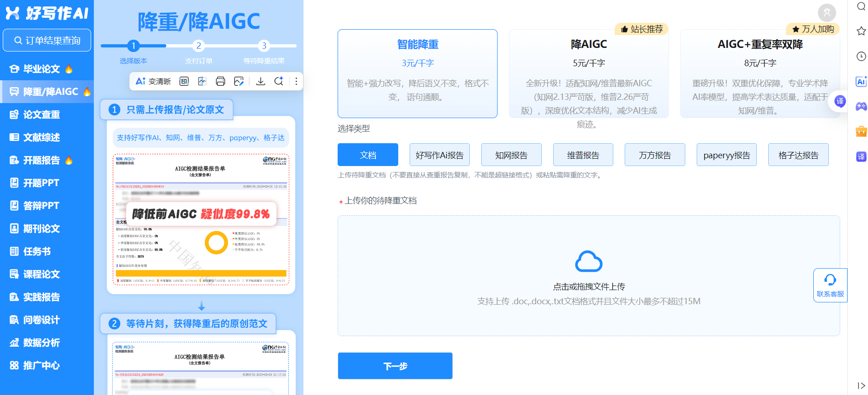Select the AIGC+重复率双降 plan card
This screenshot has width=868, height=395.
[x=760, y=73]
